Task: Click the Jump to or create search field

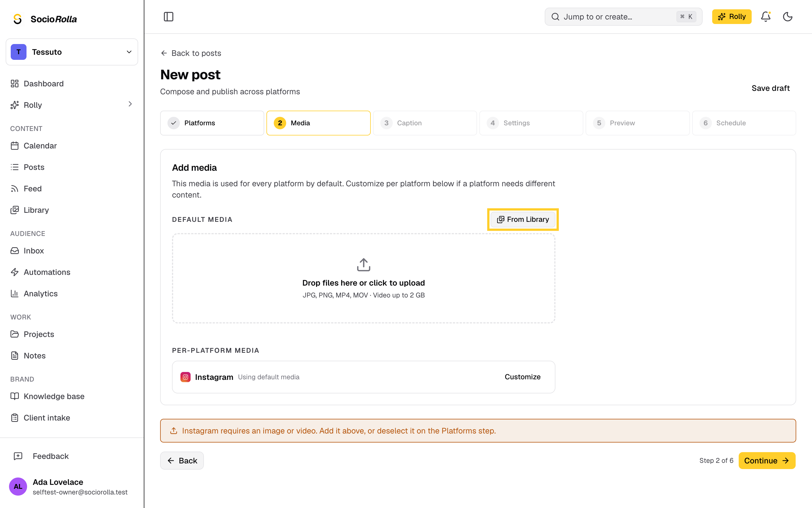Action: [x=623, y=16]
